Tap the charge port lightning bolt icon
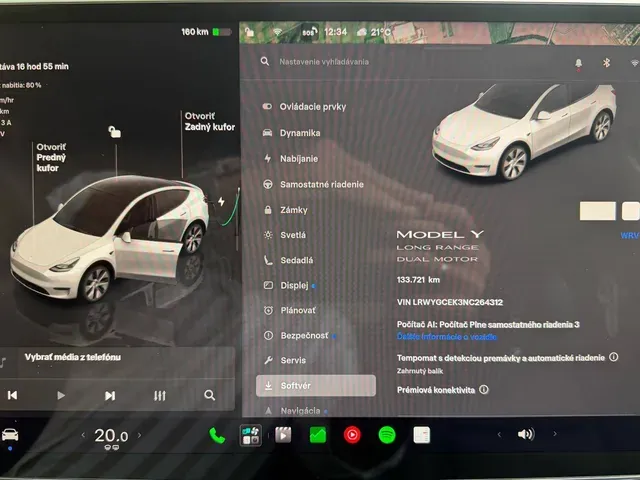Screen dimensions: 640x480 pyautogui.click(x=221, y=202)
